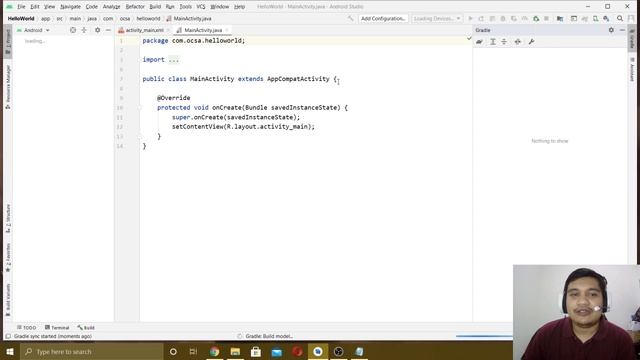Open the Android project view dropdown
This screenshot has height=360, width=640.
pos(33,30)
